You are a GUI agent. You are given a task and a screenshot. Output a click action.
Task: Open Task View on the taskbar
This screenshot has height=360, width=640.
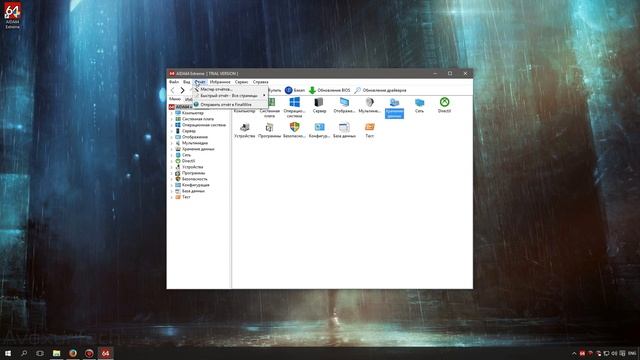click(40, 353)
